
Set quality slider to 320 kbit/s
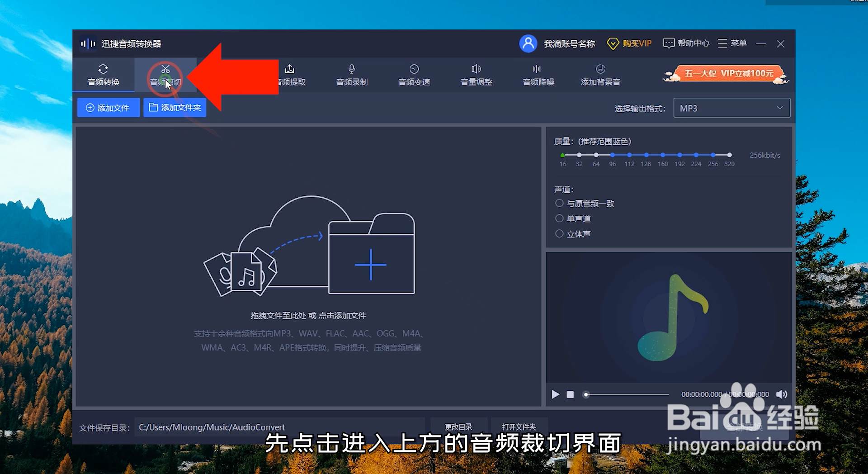729,155
